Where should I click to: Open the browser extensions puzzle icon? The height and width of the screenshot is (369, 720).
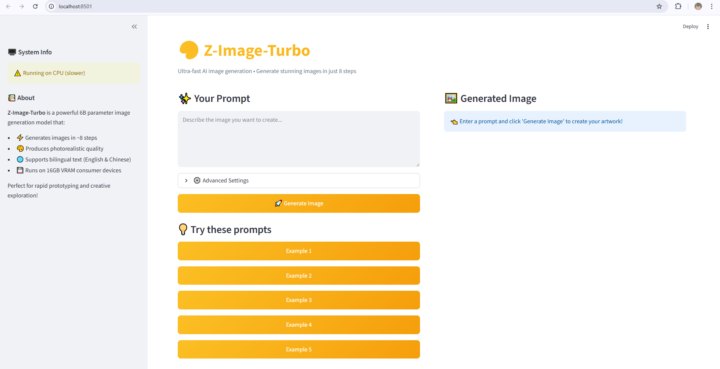click(678, 6)
